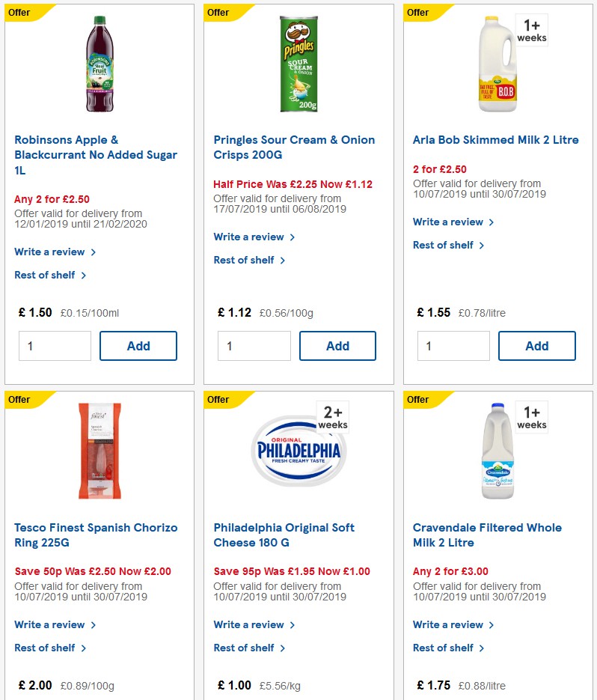Add Arla Bob Skimmed Milk to basket

tap(537, 346)
